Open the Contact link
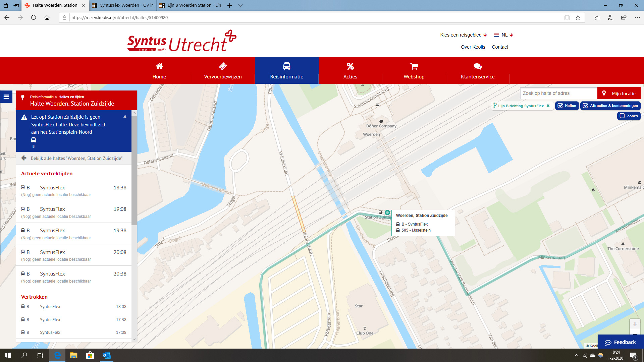 500,47
